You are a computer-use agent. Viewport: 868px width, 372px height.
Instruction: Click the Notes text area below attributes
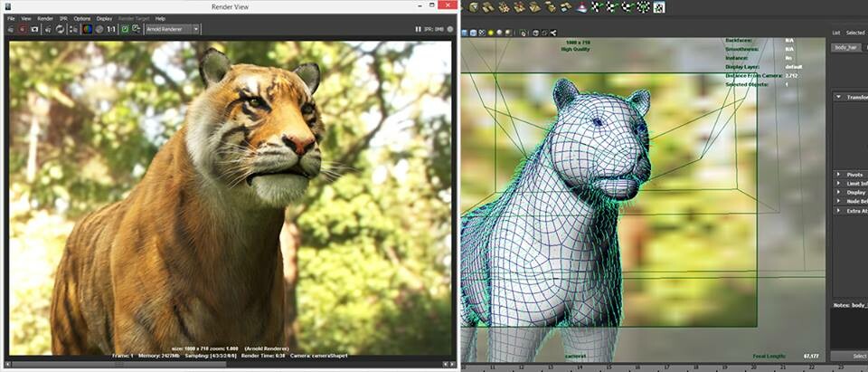(x=850, y=329)
